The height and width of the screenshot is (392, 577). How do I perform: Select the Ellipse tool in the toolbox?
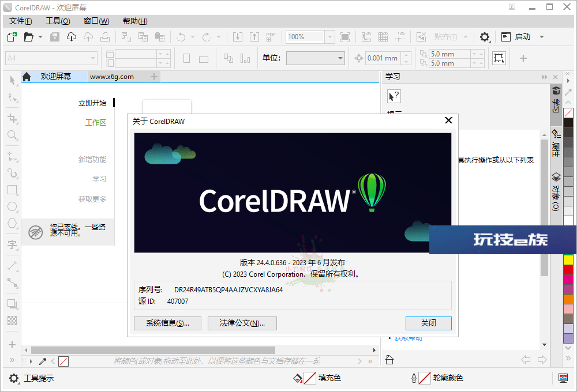pyautogui.click(x=13, y=206)
